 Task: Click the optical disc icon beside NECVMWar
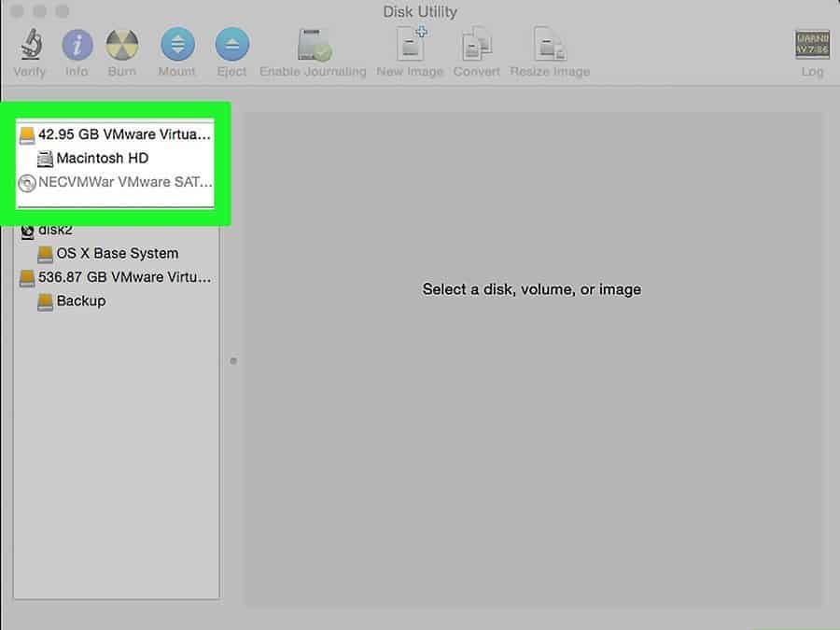pos(27,183)
